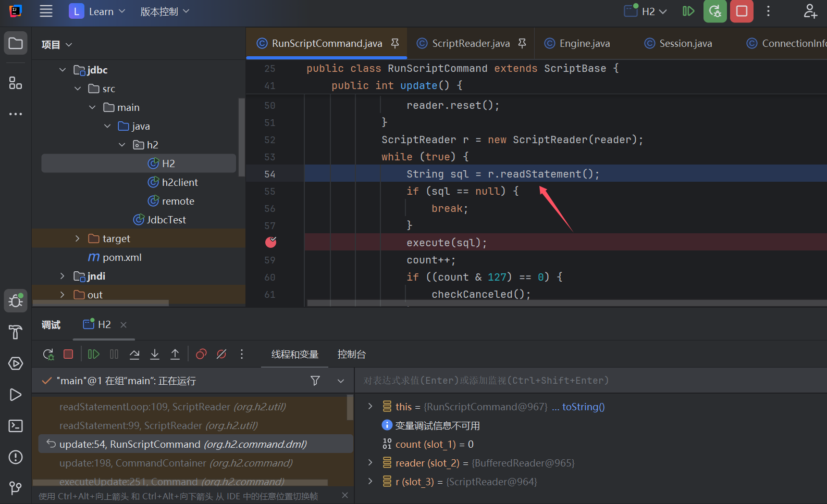The height and width of the screenshot is (504, 827).
Task: Open more debug actions ellipsis
Action: click(x=242, y=354)
